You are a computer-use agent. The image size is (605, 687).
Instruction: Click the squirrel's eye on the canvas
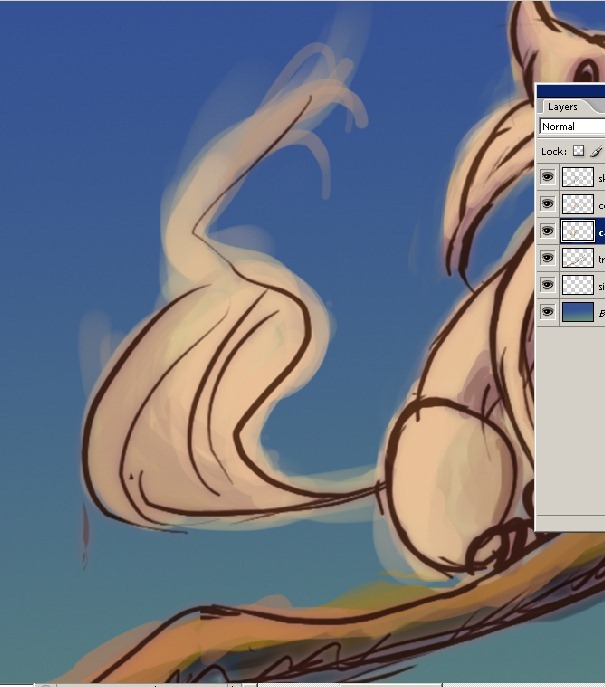[585, 70]
